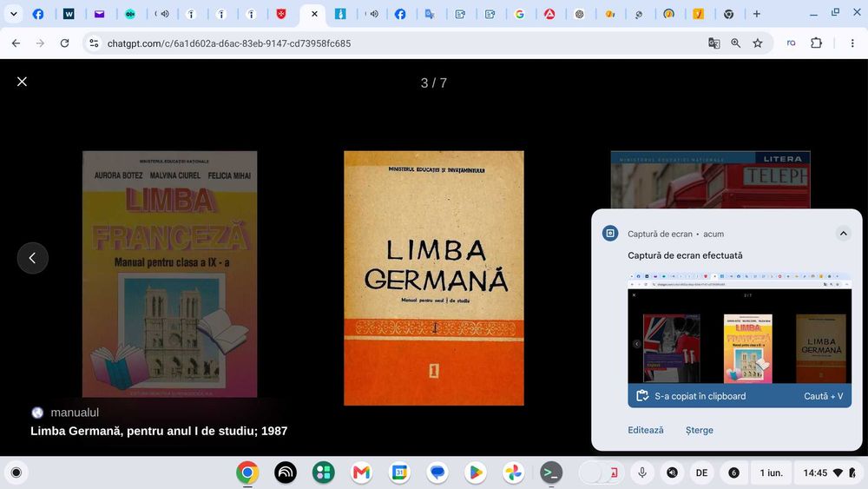Image resolution: width=868 pixels, height=489 pixels.
Task: Open Google Calendar from the shelf
Action: 399,472
